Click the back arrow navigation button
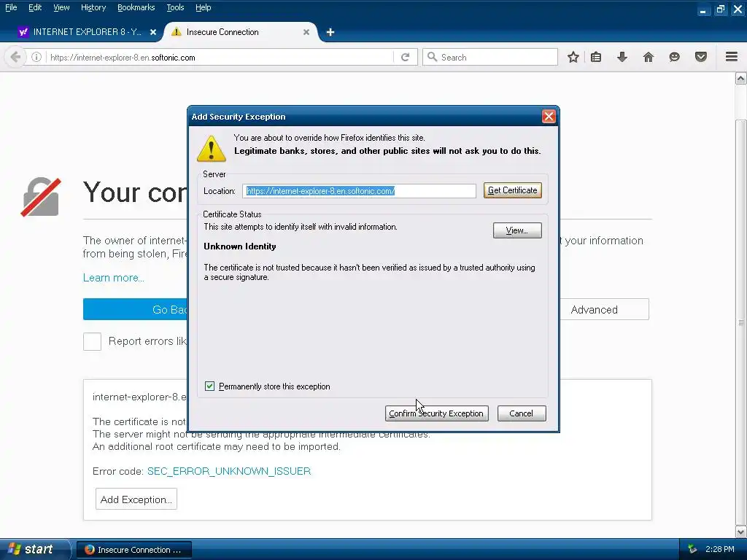 click(x=15, y=57)
